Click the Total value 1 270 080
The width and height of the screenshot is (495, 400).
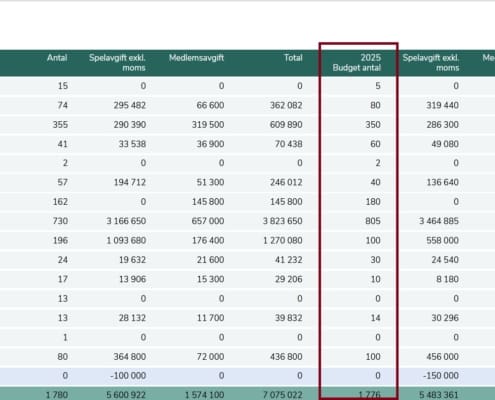283,240
